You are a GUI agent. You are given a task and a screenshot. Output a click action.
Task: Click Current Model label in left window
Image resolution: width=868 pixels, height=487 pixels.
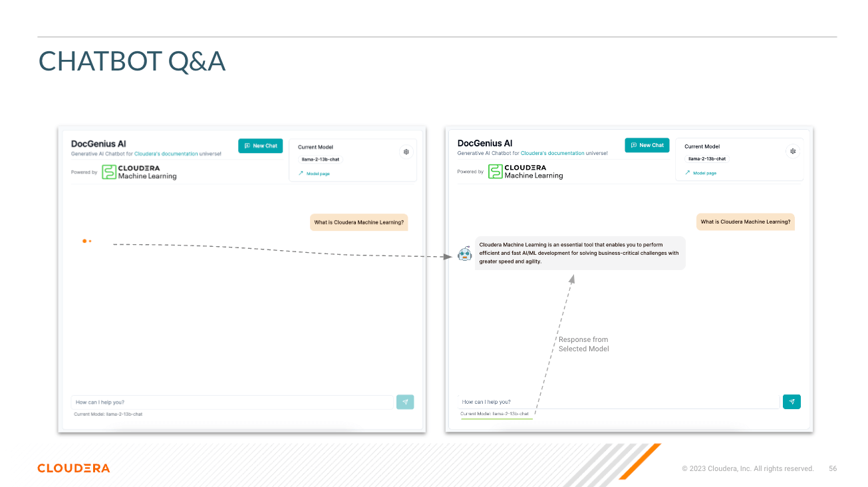[315, 147]
